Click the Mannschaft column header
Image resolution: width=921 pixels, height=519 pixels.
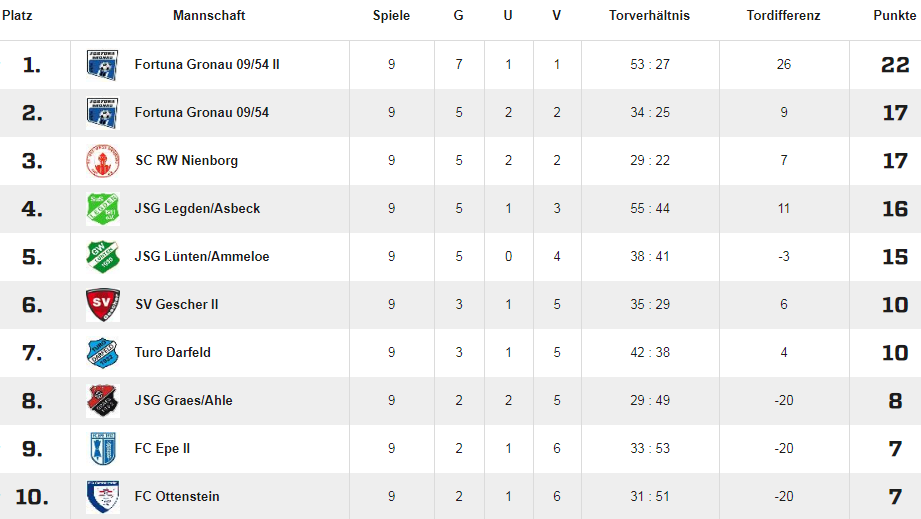click(209, 16)
